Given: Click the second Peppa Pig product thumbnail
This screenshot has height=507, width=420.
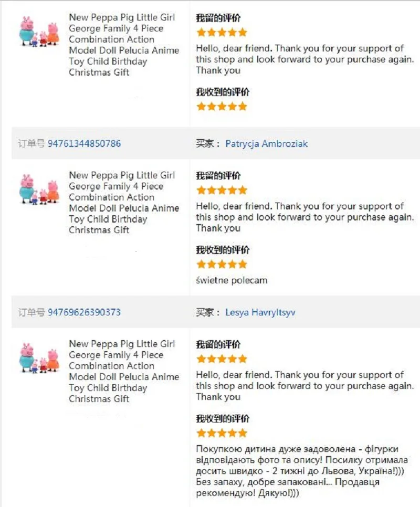Looking at the screenshot, I should (39, 189).
